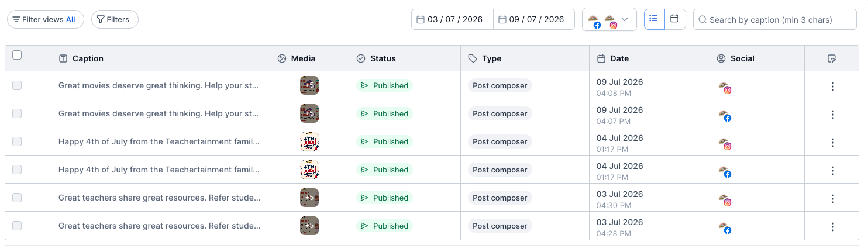Screen dimensions: 868x252
Task: Open the Filter views All dropdown
Action: click(x=46, y=19)
